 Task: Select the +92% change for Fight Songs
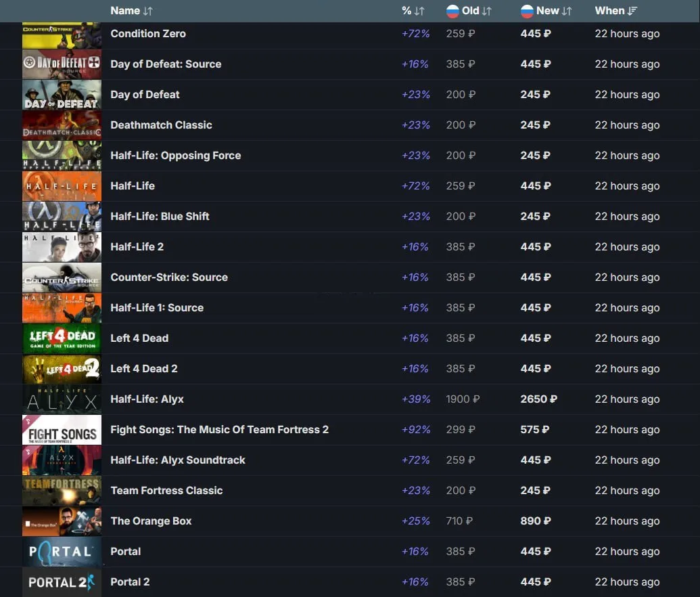[x=416, y=429]
